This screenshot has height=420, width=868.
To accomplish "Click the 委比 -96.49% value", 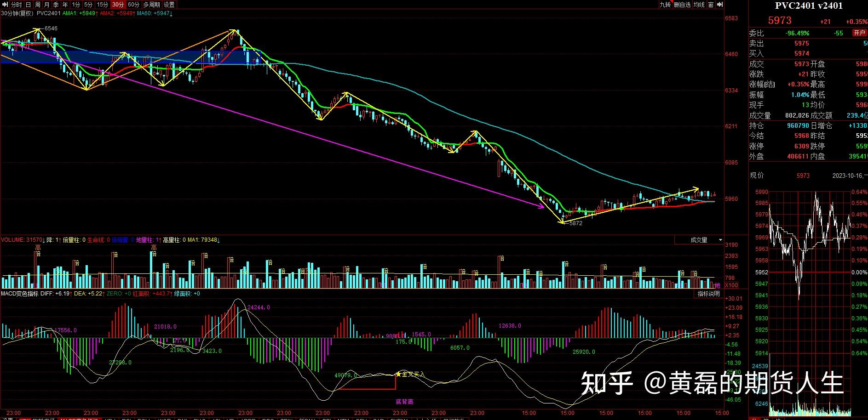I will pyautogui.click(x=797, y=33).
